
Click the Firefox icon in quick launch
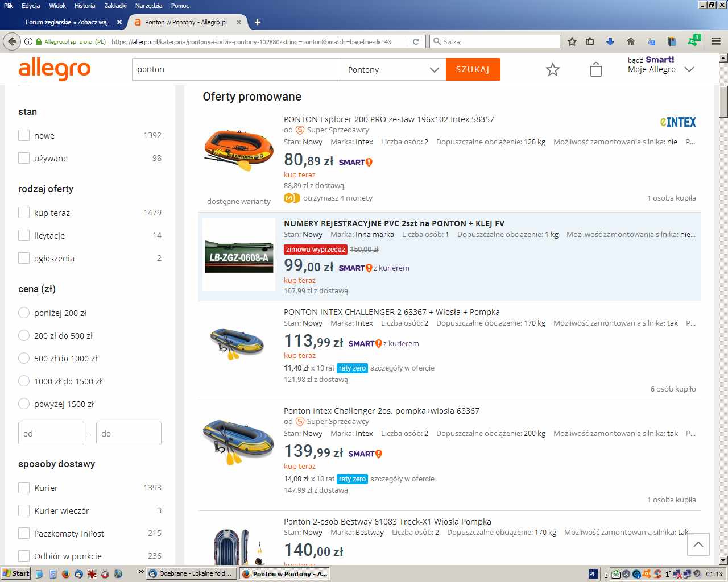pyautogui.click(x=66, y=574)
